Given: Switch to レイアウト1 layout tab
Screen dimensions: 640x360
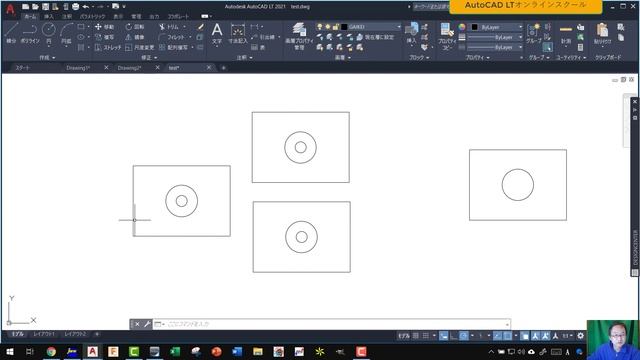Looking at the screenshot, I should point(44,334).
